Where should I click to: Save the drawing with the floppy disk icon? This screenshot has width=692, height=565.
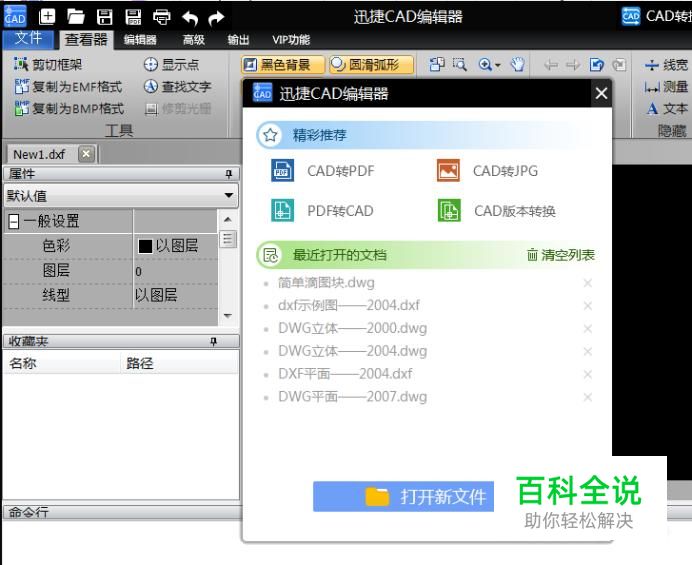pyautogui.click(x=105, y=17)
